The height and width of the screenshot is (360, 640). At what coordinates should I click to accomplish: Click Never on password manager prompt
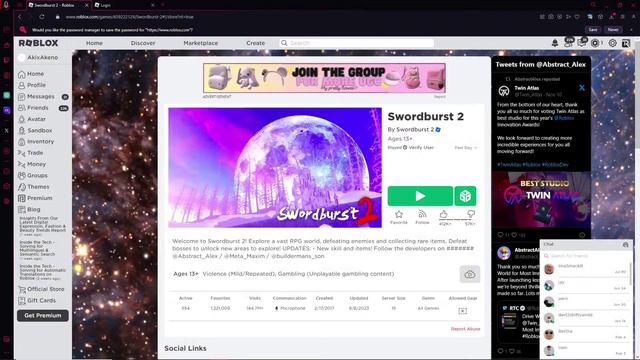[x=613, y=29]
